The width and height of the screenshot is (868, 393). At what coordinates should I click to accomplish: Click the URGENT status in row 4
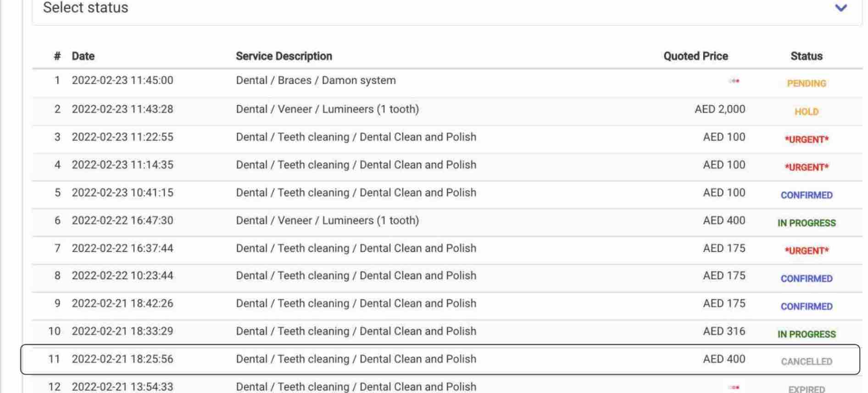click(807, 167)
